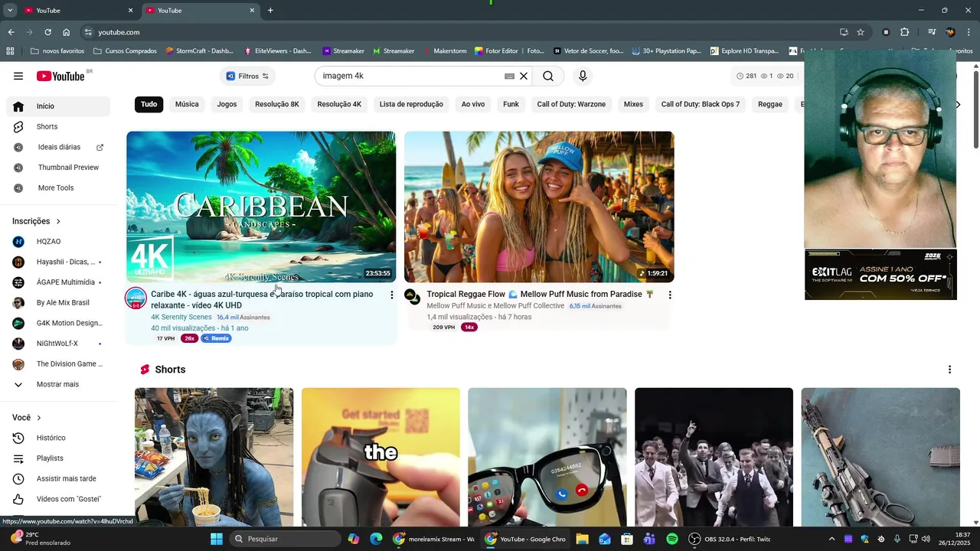Screen dimensions: 980x551
Task: Open Histórico in the sidebar
Action: click(x=58, y=438)
